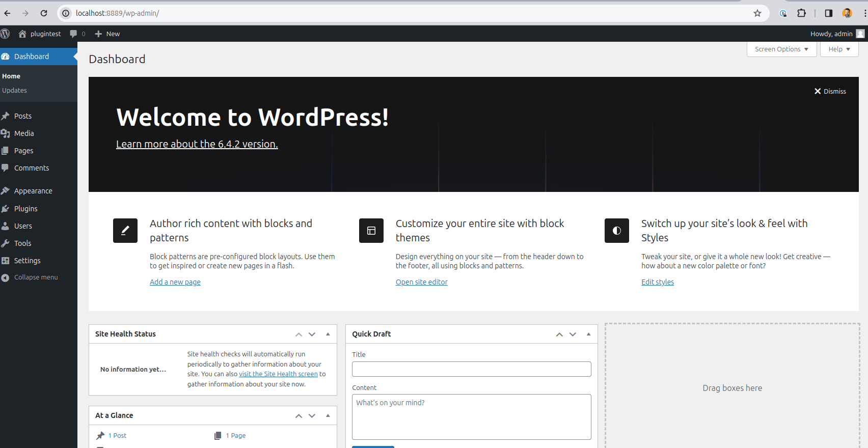868x448 pixels.
Task: Click Howdy, admin account menu
Action: [837, 34]
